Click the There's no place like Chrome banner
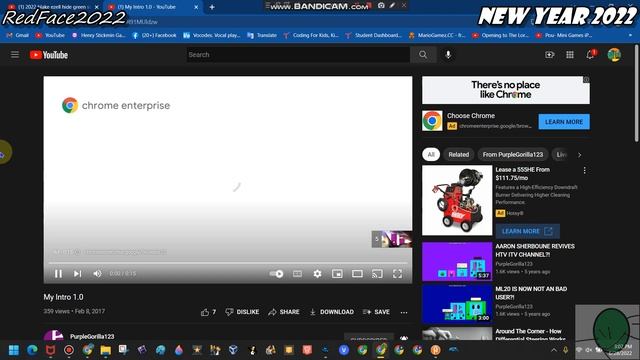Screen dimensions: 640x360 click(506, 90)
